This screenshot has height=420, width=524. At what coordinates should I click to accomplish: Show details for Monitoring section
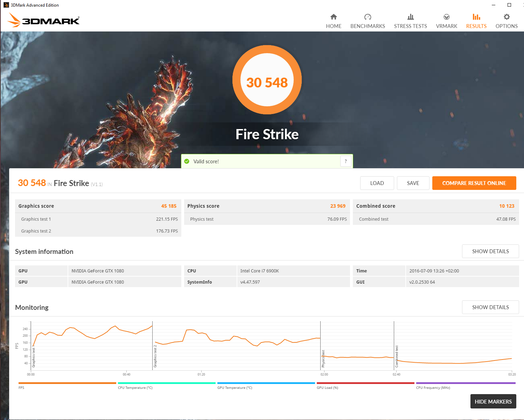click(490, 307)
